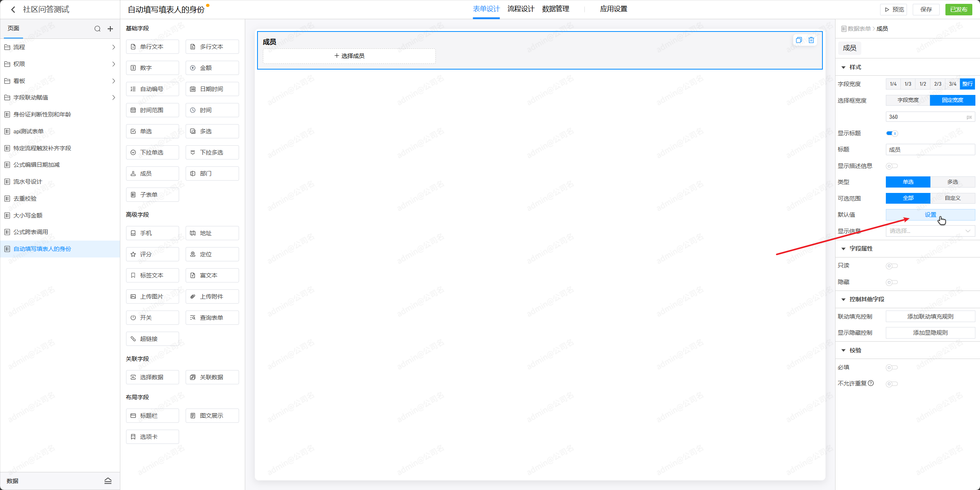
Task: Click the copy field icon on 成员 field
Action: click(x=799, y=40)
